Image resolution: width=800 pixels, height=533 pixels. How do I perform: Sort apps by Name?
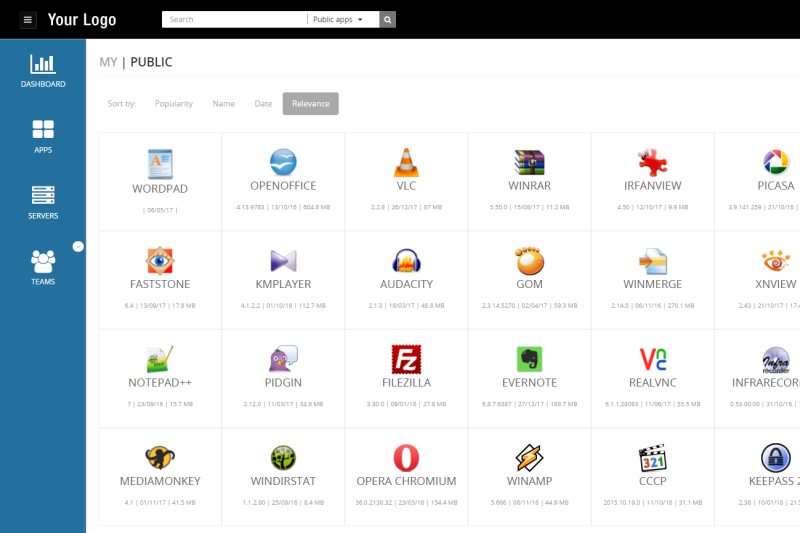tap(223, 104)
